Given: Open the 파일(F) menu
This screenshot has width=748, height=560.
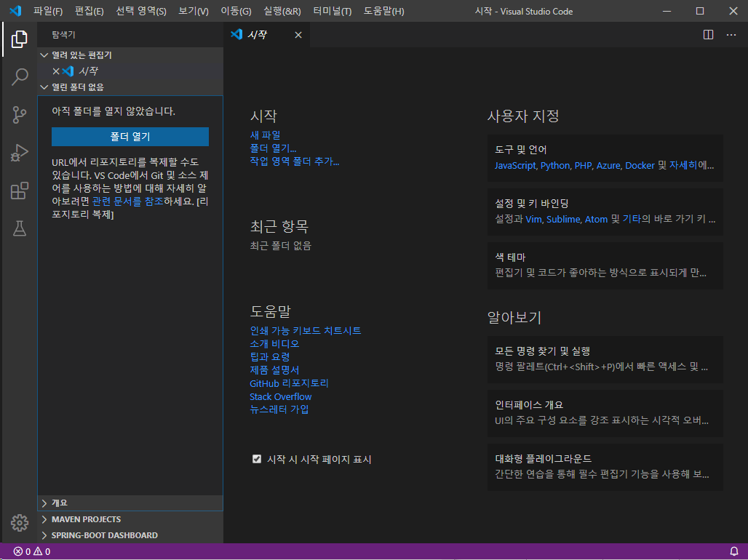Looking at the screenshot, I should [x=48, y=11].
